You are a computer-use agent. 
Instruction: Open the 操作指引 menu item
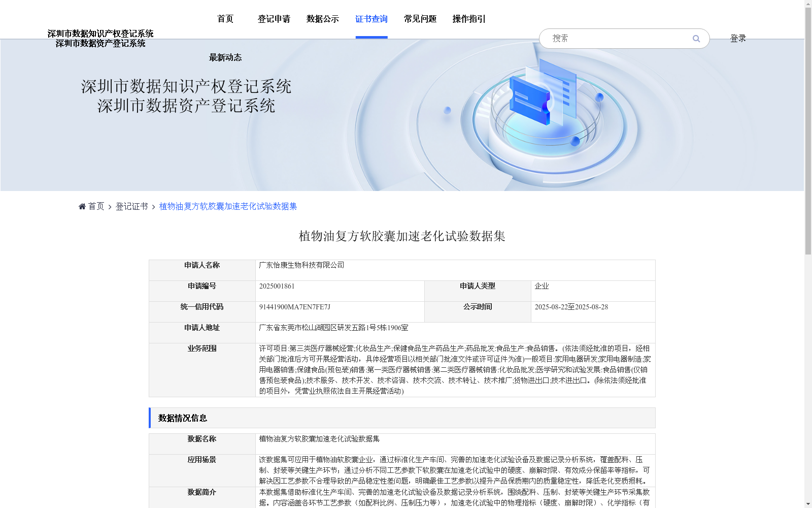point(469,19)
